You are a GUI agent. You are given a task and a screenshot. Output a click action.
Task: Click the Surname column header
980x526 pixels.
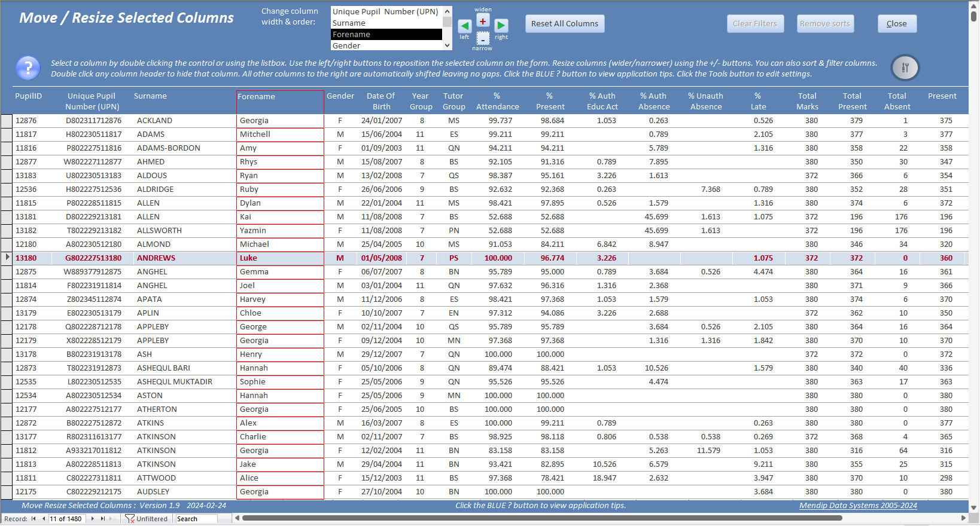[151, 96]
